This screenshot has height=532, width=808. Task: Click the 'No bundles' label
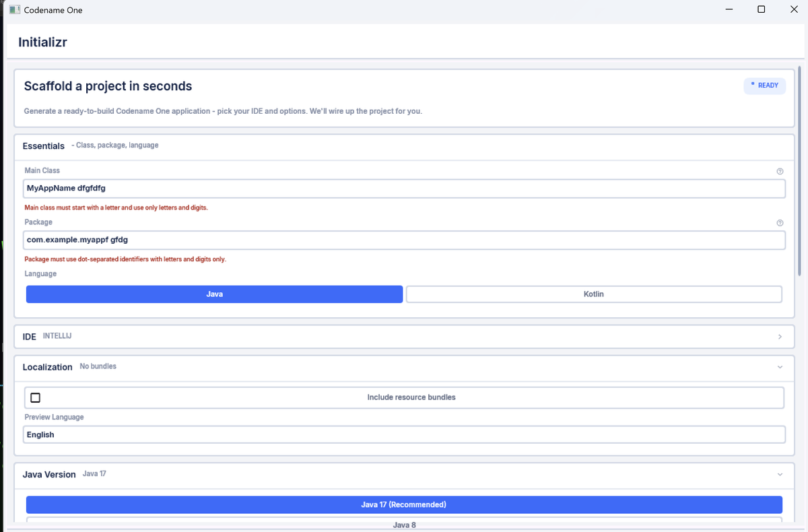click(x=98, y=366)
